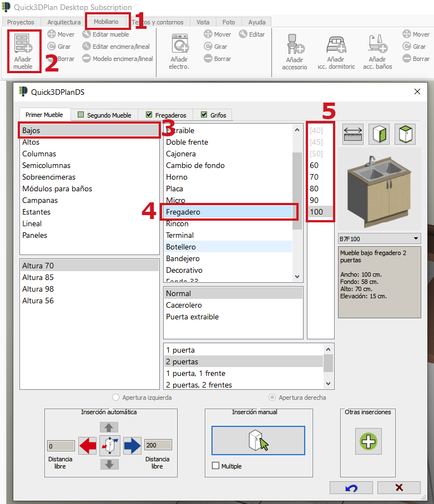Click the Añadir acc. baños icon

coord(377,44)
